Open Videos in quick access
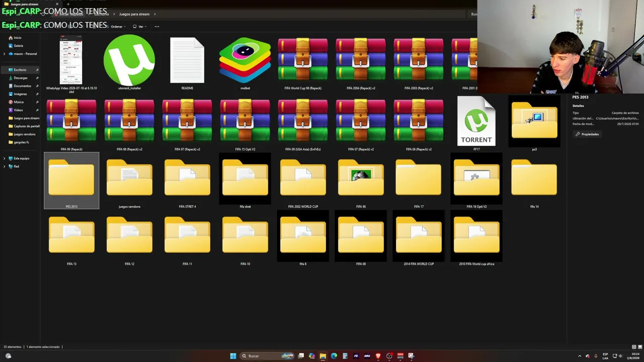The height and width of the screenshot is (362, 644). [18, 110]
